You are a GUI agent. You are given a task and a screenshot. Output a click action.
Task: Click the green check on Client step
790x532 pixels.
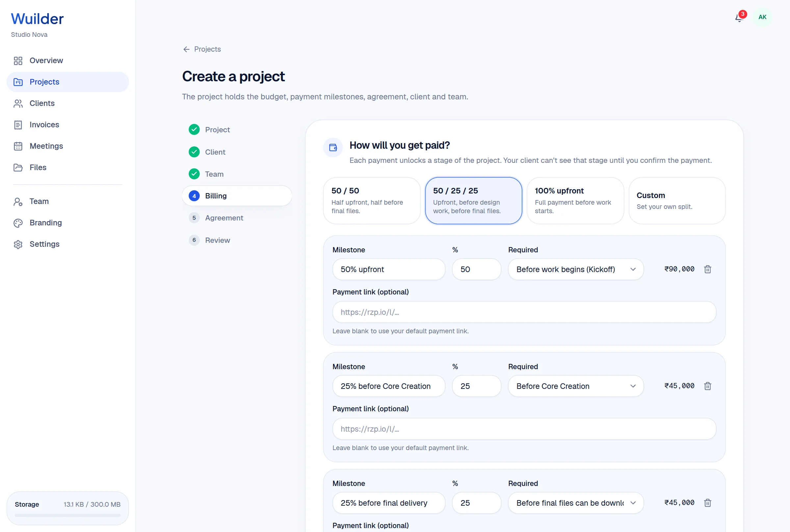pos(194,152)
